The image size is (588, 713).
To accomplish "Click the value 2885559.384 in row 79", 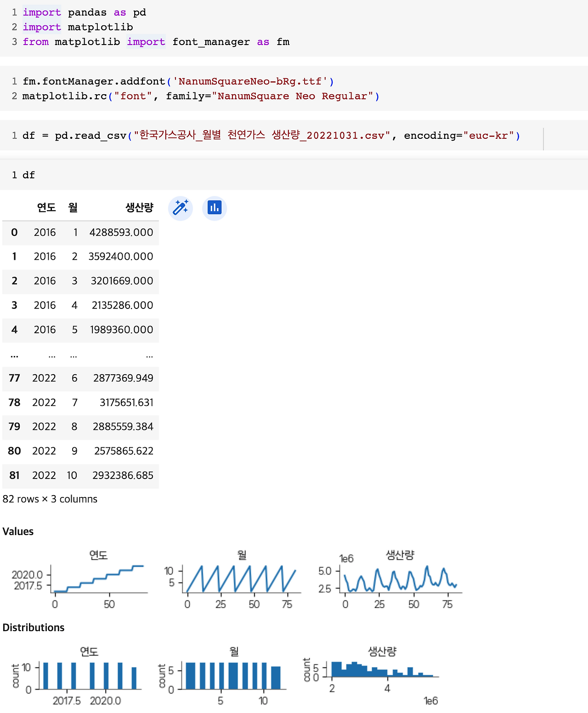I will pos(123,427).
